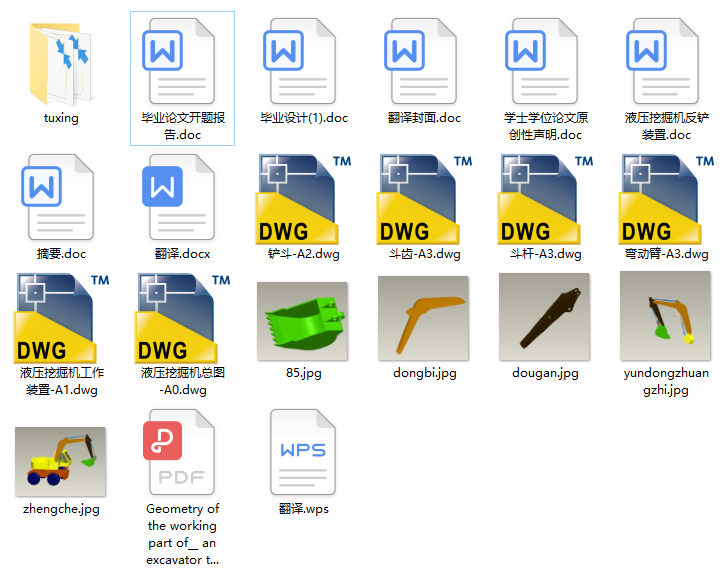Click the 翻译.docx file icon
This screenshot has height=575, width=727.
182,198
